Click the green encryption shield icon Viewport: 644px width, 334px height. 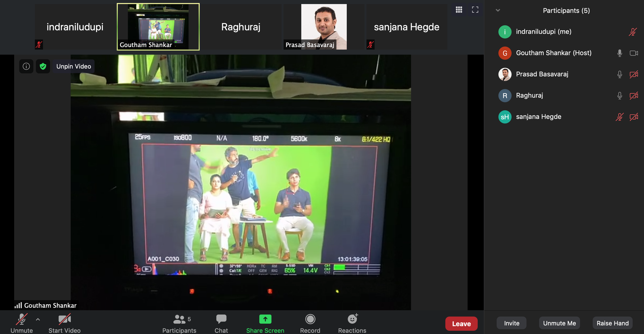point(43,66)
